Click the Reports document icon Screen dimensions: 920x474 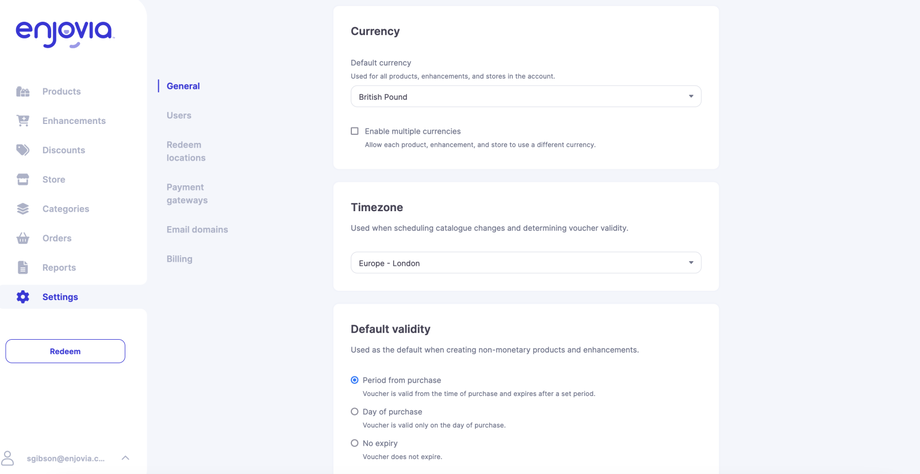(23, 268)
